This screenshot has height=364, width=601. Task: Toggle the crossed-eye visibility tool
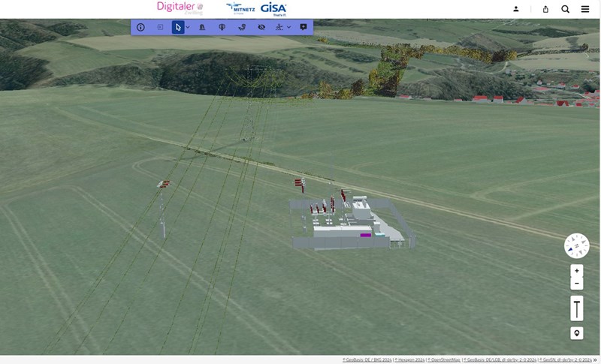tap(261, 27)
